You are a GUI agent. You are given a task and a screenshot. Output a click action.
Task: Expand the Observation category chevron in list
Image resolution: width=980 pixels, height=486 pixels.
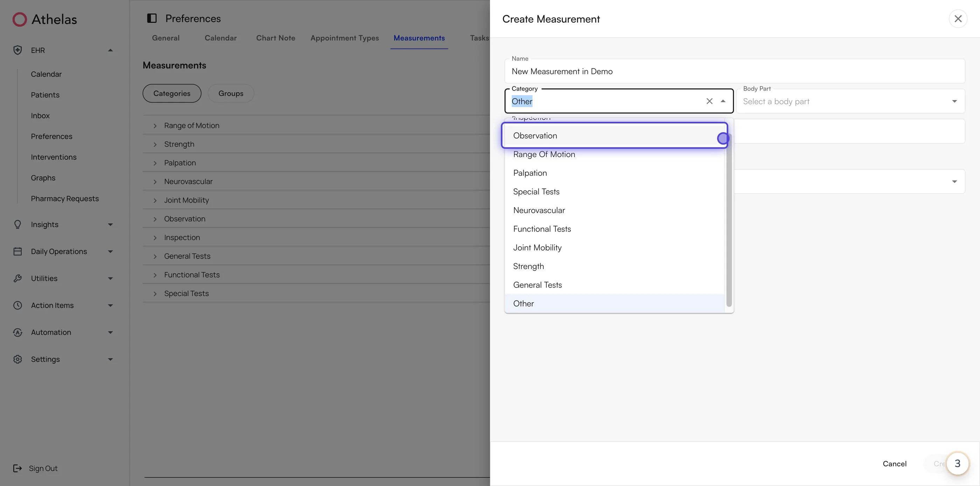[155, 219]
